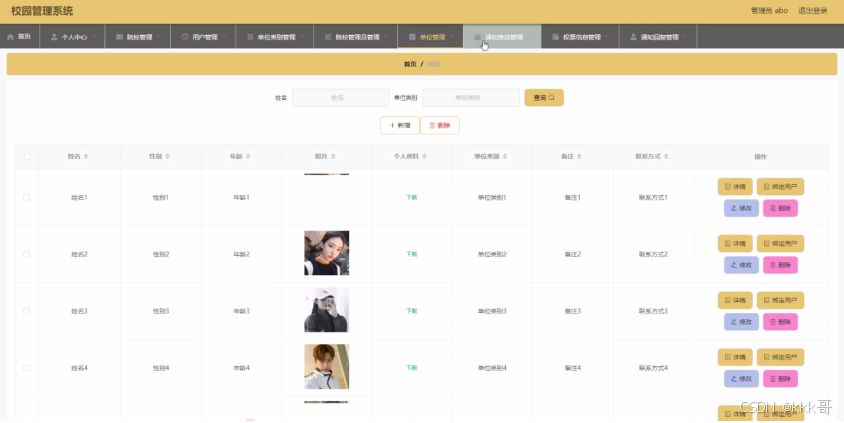Click the list icon beside 单位类别管理
844x423 pixels.
250,37
